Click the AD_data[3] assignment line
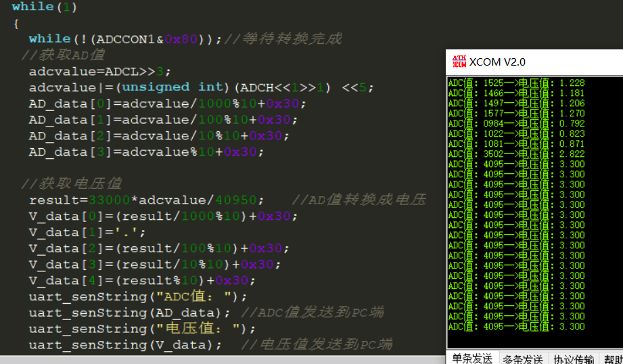This screenshot has height=364, width=623. click(x=146, y=152)
